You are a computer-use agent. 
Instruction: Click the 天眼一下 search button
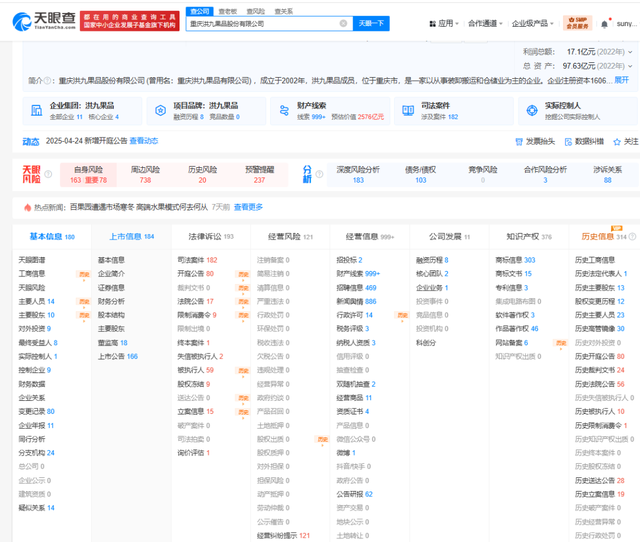click(372, 23)
